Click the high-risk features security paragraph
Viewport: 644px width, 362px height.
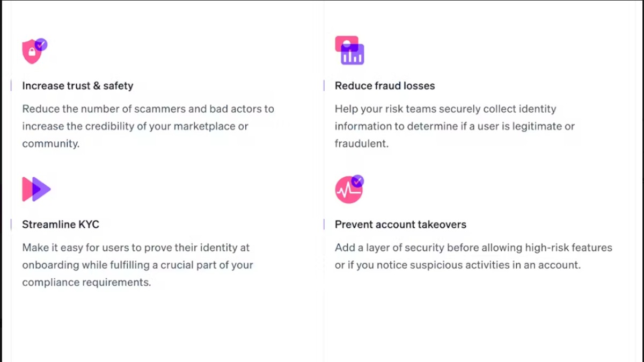[473, 256]
